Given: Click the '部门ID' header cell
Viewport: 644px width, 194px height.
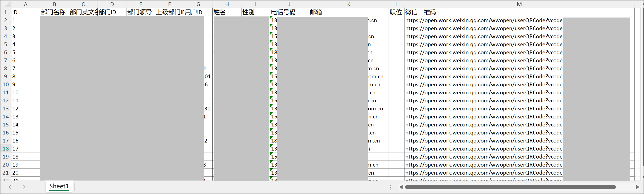Looking at the screenshot, I should click(112, 12).
